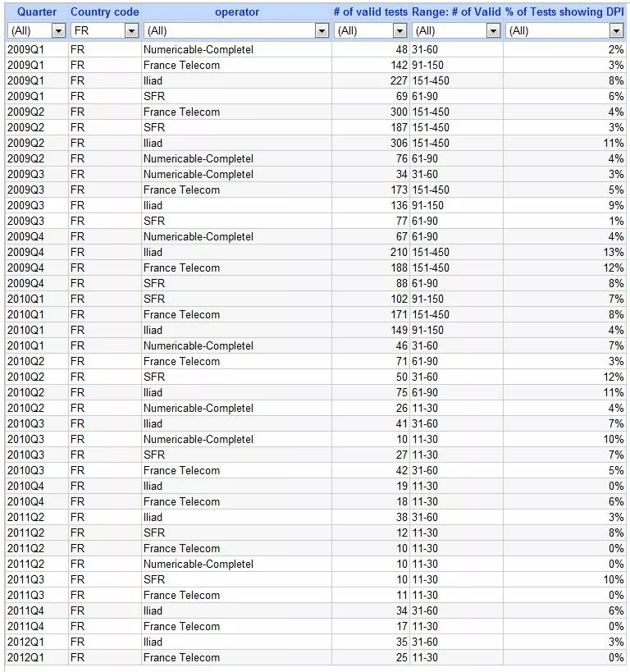Click FR country code in the last row
630x672 pixels.
coord(78,657)
